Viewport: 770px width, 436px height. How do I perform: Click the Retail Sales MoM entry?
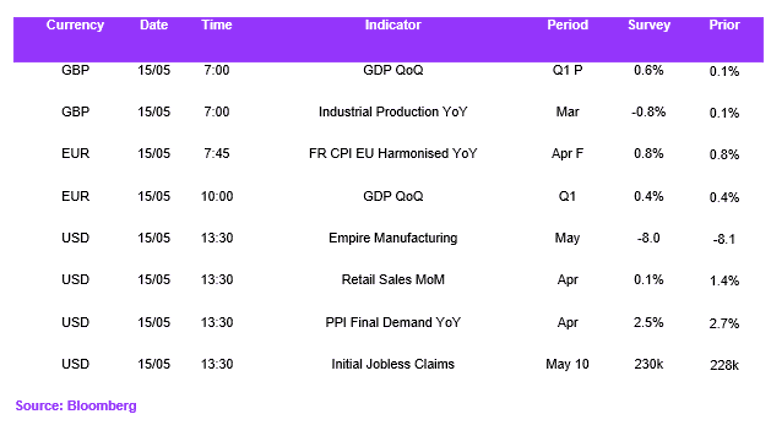[x=393, y=280]
